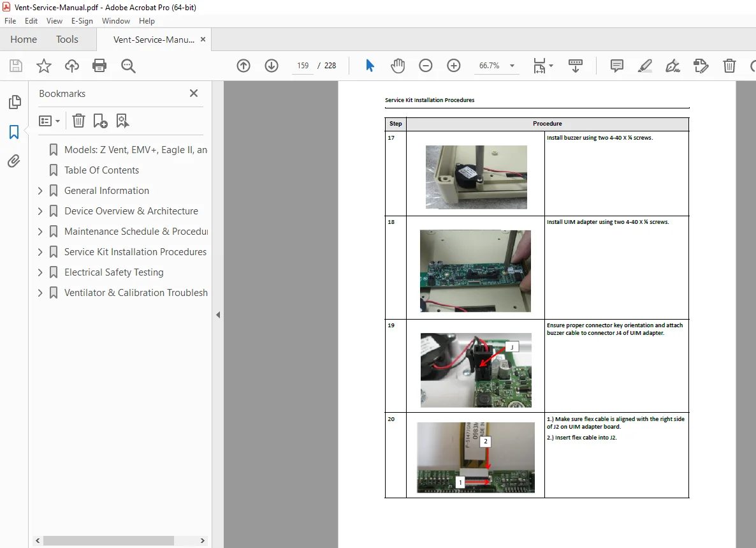Image resolution: width=756 pixels, height=548 pixels.
Task: Switch to the Tools tab
Action: pyautogui.click(x=67, y=40)
